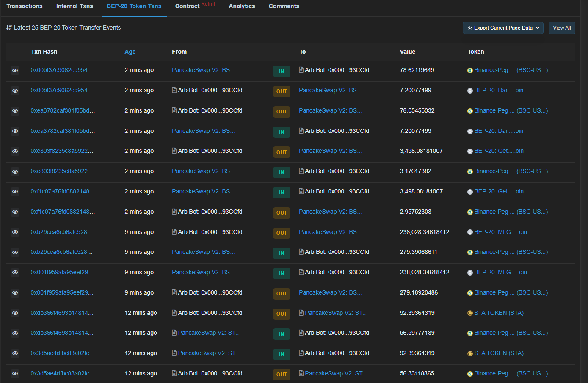This screenshot has height=383, width=588.
Task: Select the BEP-20 Token Txns tab
Action: click(x=134, y=6)
